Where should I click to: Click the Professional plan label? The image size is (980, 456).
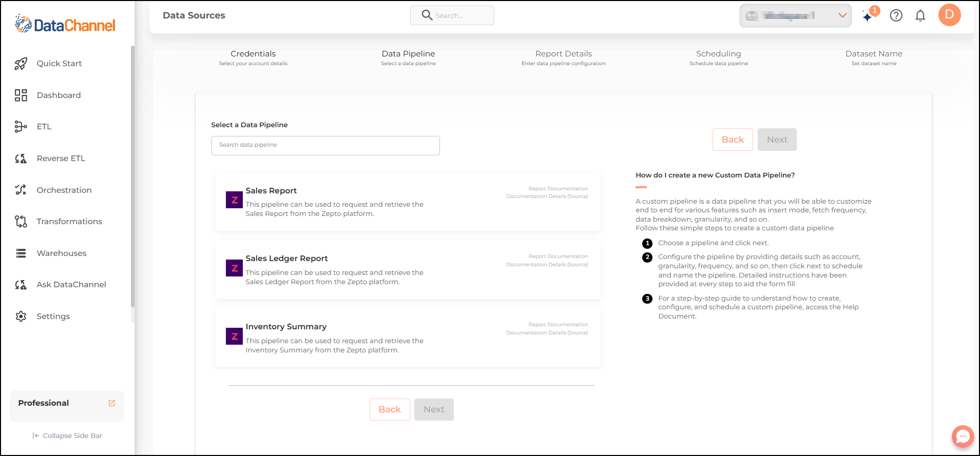[x=44, y=403]
